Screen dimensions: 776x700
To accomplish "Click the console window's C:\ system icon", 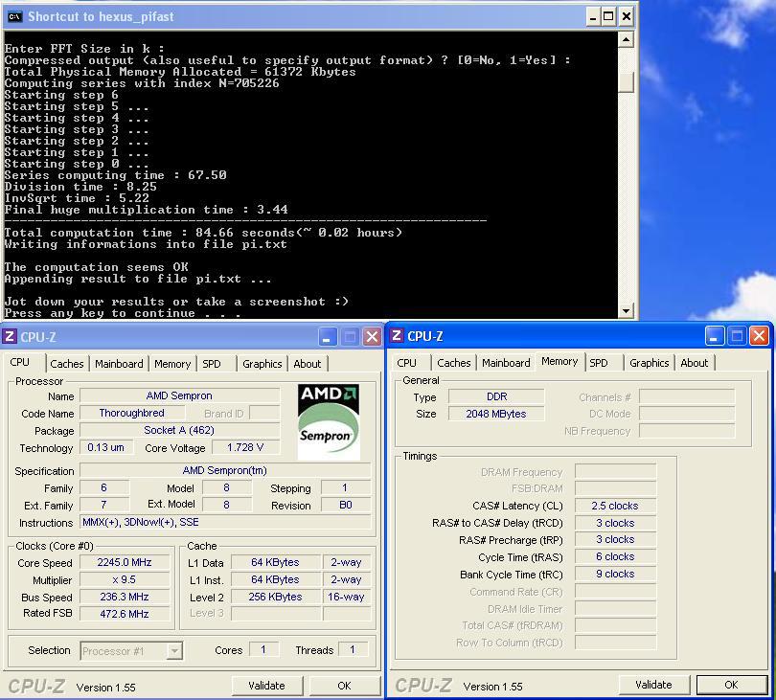I will (x=14, y=17).
